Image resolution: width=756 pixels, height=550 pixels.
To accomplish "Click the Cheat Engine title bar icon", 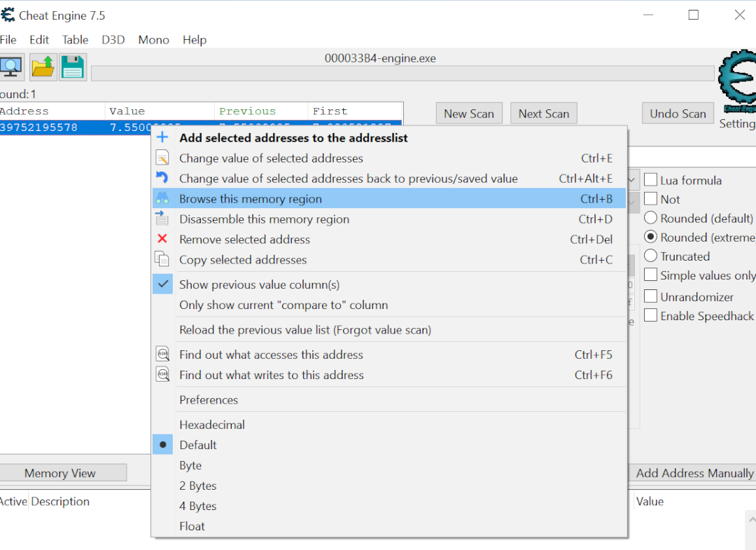I will 8,15.
